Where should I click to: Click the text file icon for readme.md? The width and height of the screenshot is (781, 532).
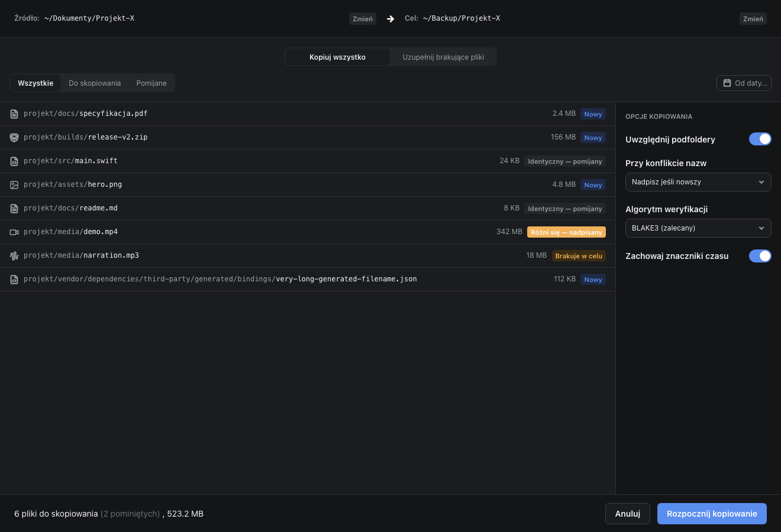pos(14,209)
